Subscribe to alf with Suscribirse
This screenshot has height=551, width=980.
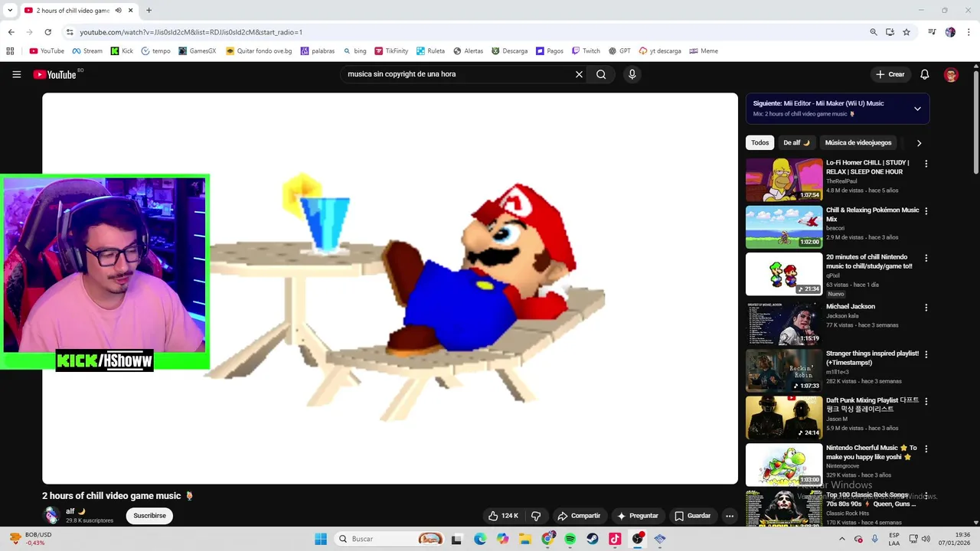pyautogui.click(x=149, y=516)
